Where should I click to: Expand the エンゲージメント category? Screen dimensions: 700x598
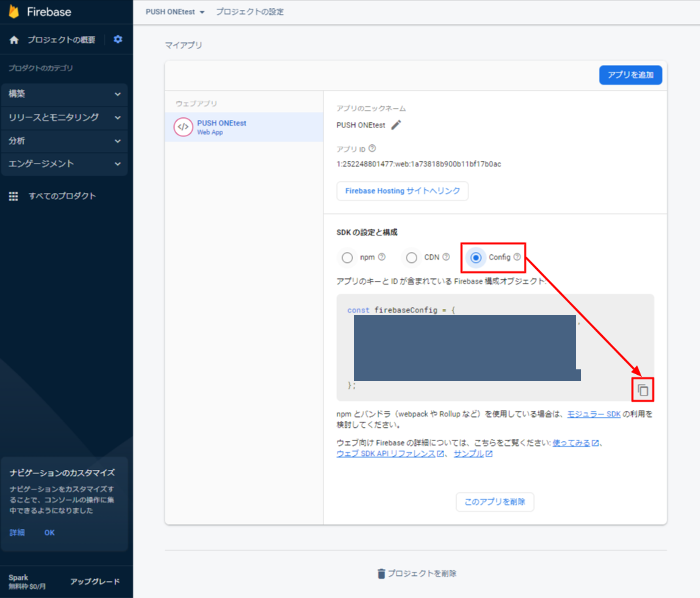click(65, 164)
